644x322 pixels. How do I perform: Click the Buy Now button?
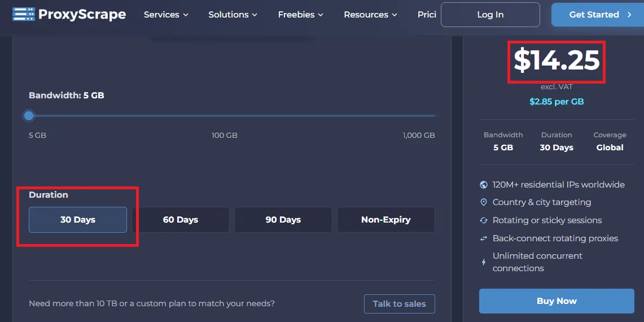(557, 301)
